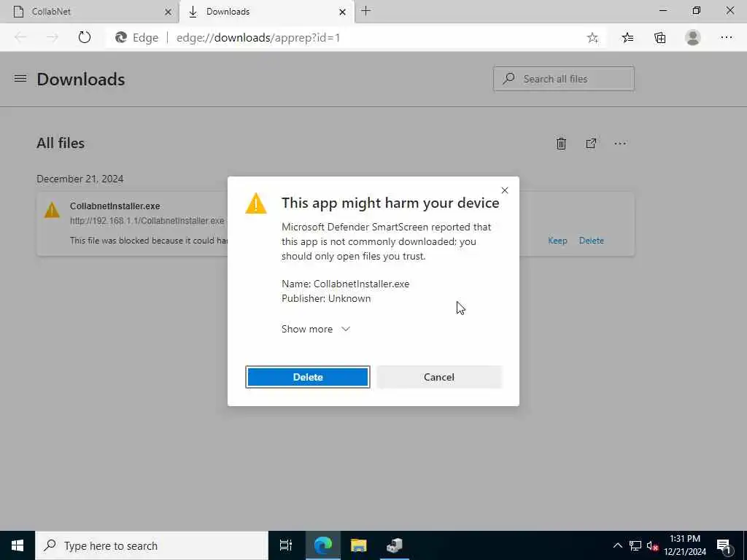Click the browser Back arrow
This screenshot has width=747, height=560.
coord(20,38)
